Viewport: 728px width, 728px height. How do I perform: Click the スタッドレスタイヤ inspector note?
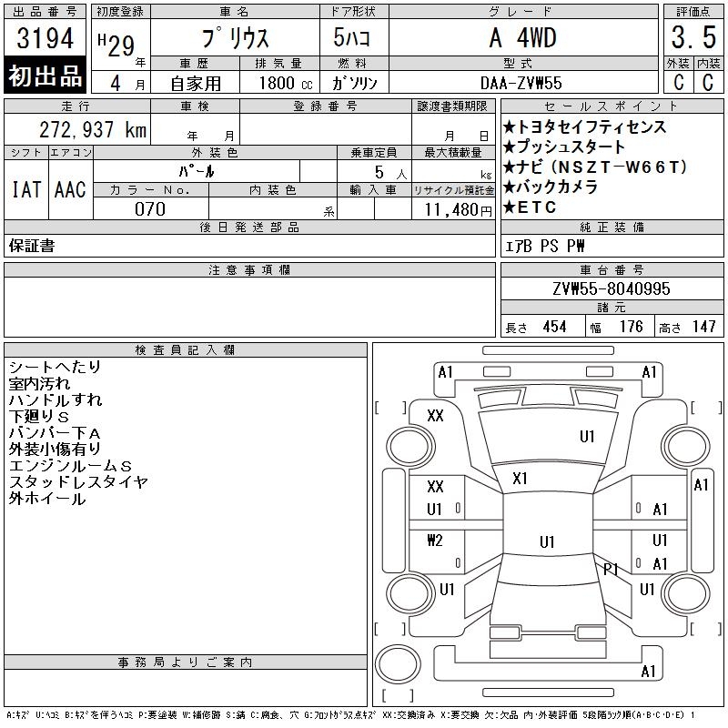tap(78, 482)
